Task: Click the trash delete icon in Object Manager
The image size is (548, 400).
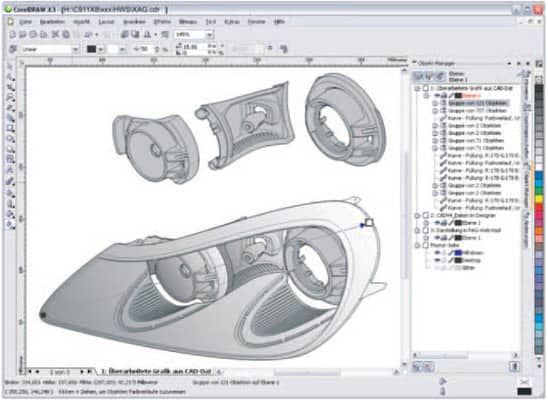Action: (x=514, y=366)
